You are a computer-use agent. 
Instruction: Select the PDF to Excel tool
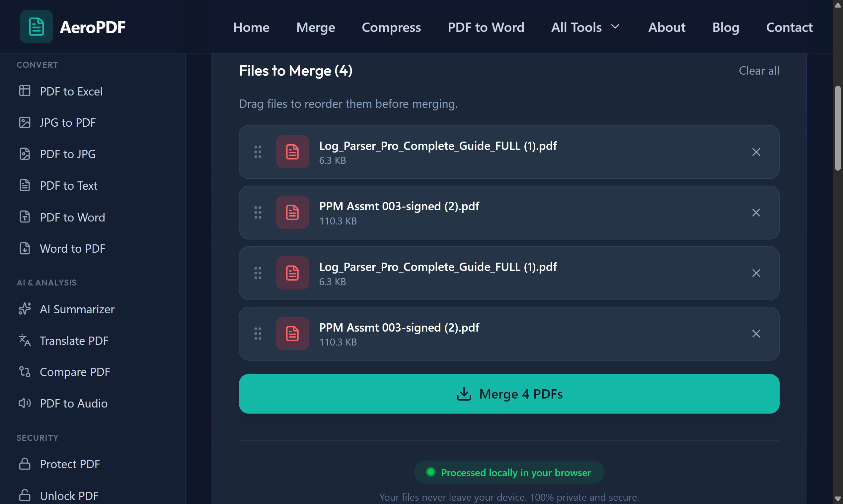[71, 91]
